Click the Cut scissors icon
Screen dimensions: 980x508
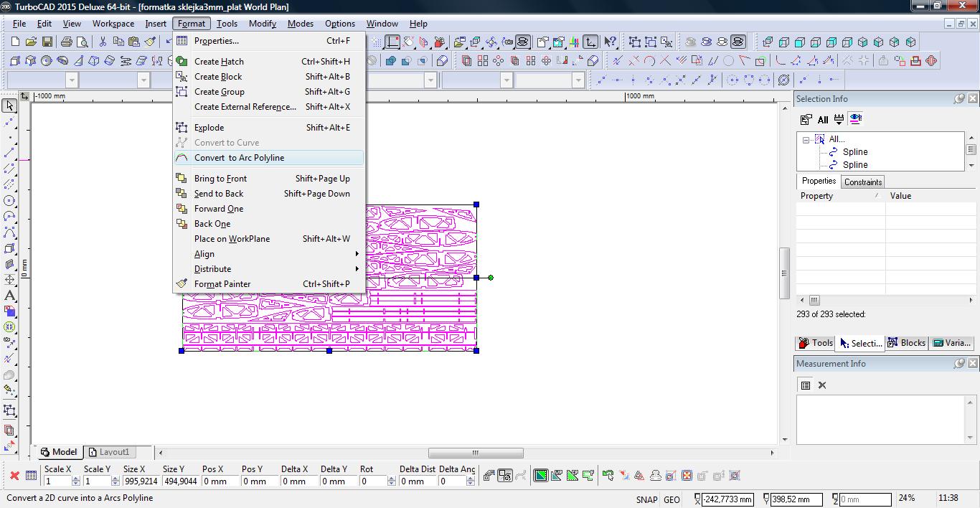point(103,42)
